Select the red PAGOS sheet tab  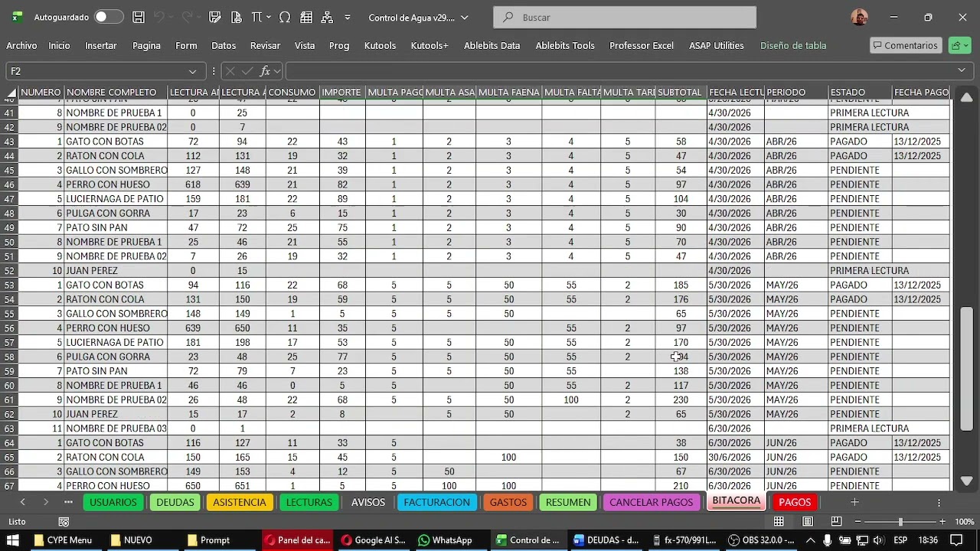pos(795,502)
